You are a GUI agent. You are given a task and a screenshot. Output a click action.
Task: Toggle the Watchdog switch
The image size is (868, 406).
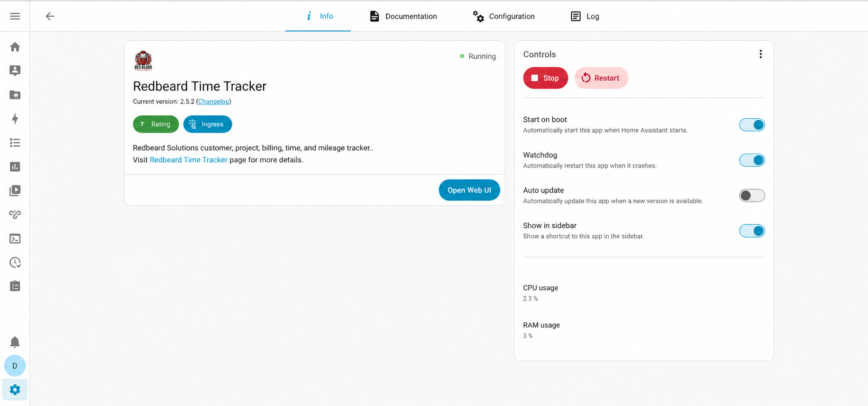click(752, 160)
